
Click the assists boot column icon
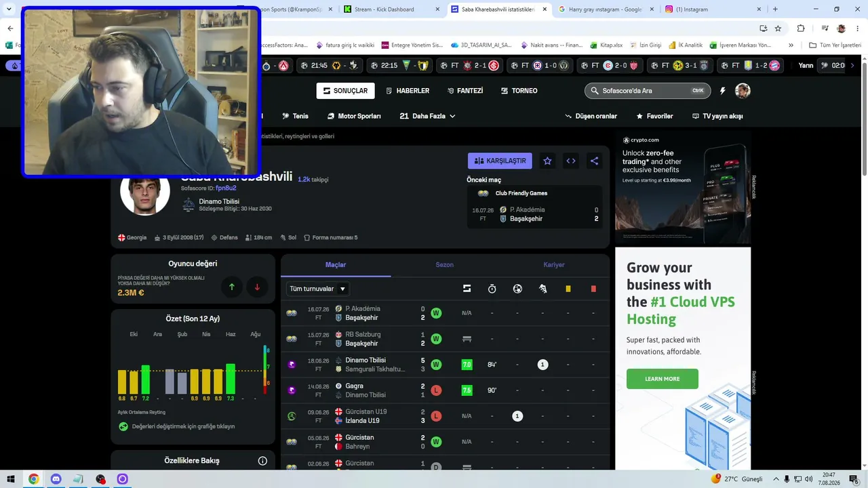[x=542, y=289]
